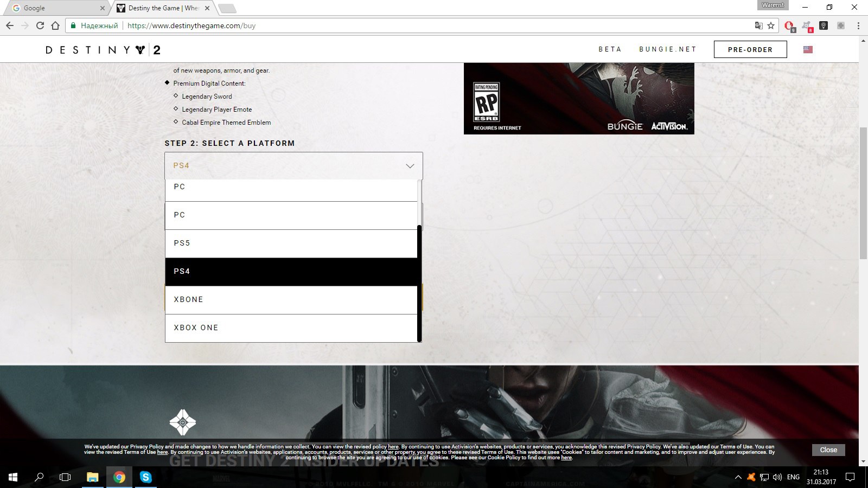Click the US flag region selector
The image size is (868, 488).
pyautogui.click(x=808, y=49)
